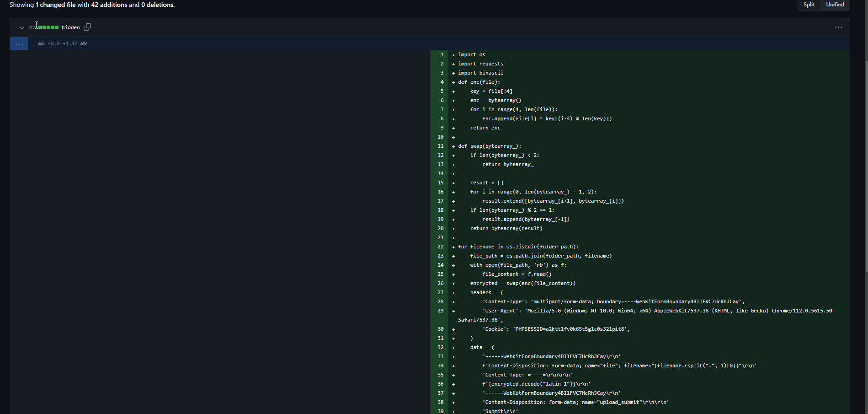Copy the hidden file path icon
868x414 pixels.
(87, 27)
